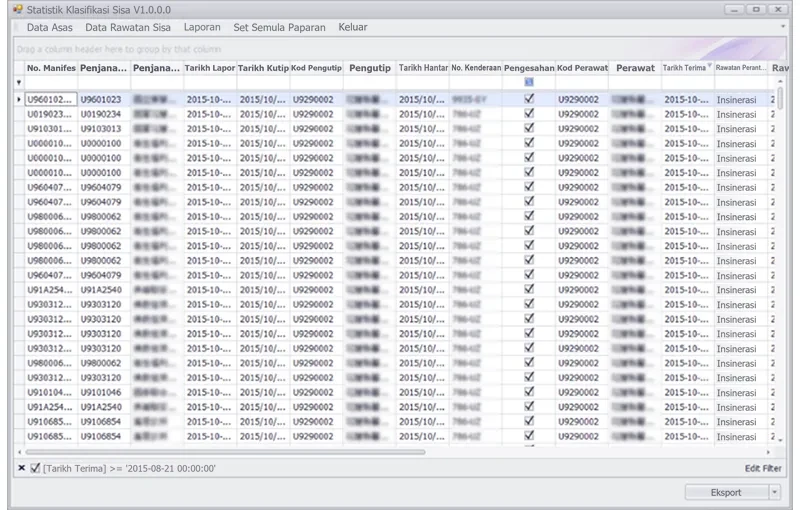Sort by Tarikh Kutip column header
800x510 pixels.
(x=263, y=68)
